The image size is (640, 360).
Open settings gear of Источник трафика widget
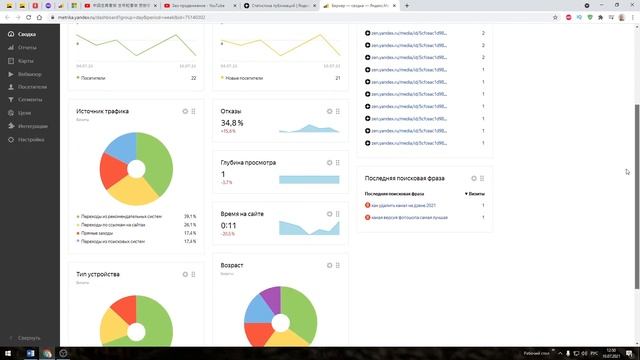tap(185, 111)
